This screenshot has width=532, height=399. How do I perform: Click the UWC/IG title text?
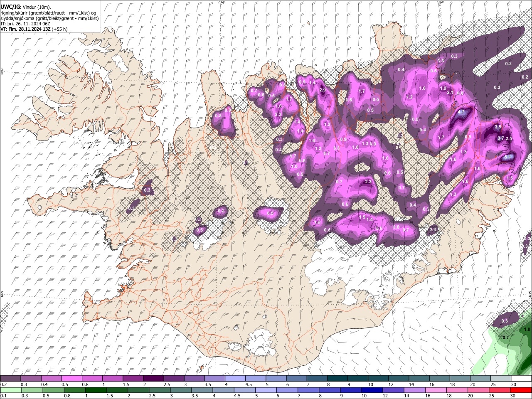[x=10, y=7]
